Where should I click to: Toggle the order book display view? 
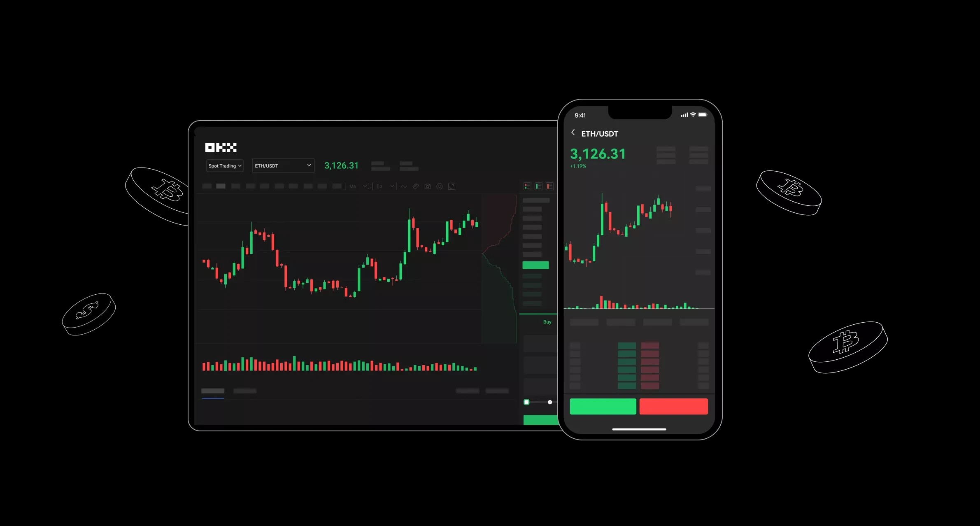[527, 186]
